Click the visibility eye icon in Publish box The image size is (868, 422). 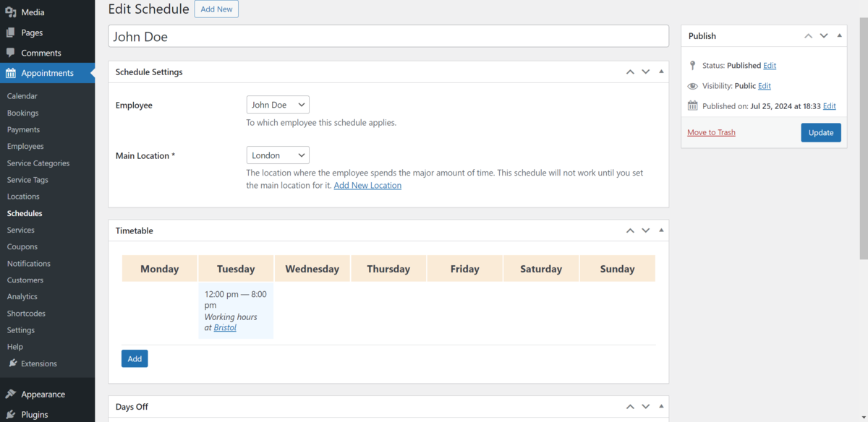[692, 86]
